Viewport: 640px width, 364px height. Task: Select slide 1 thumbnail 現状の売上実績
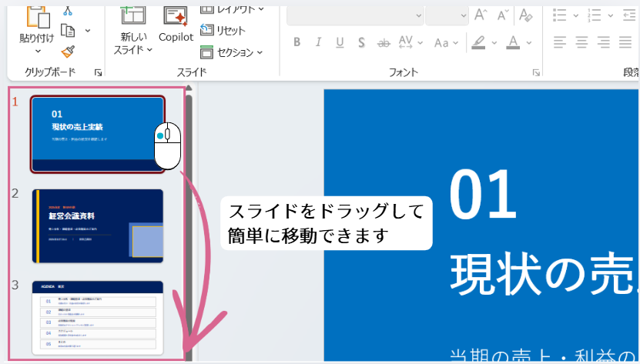click(98, 134)
